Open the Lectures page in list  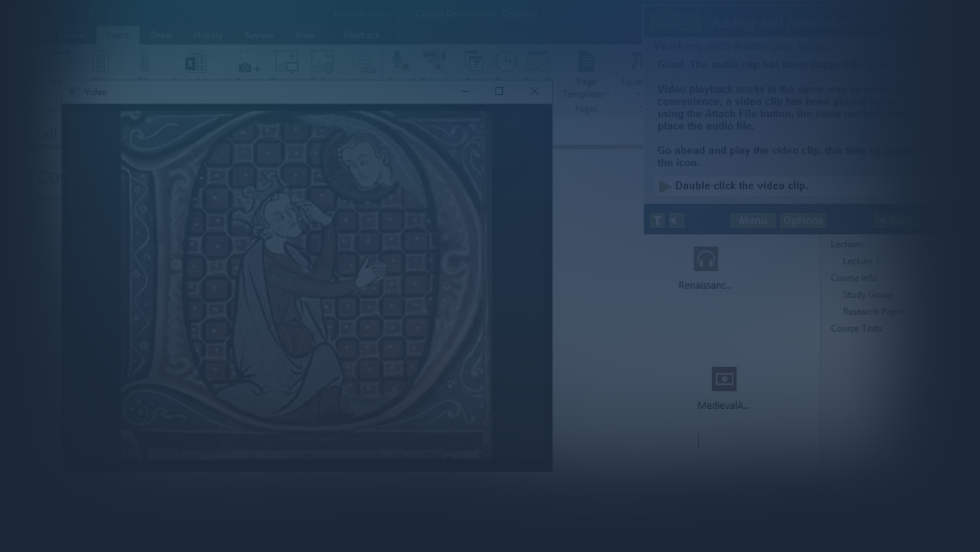pyautogui.click(x=847, y=244)
